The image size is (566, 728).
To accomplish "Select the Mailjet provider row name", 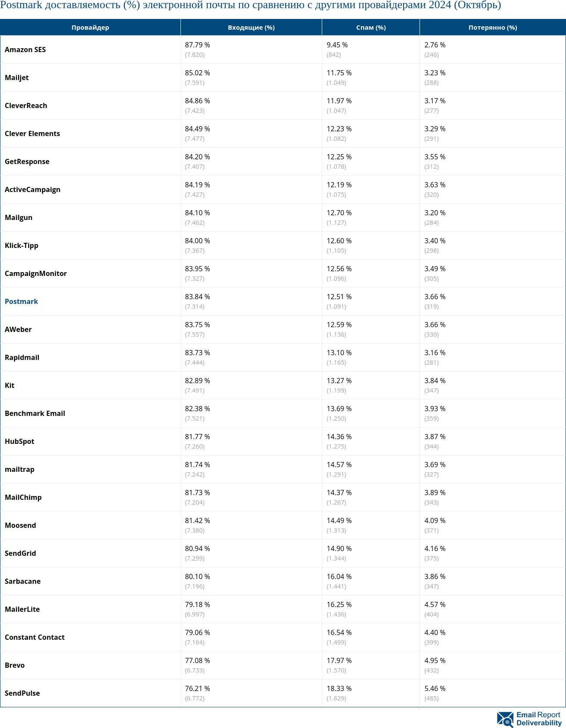I will [17, 77].
